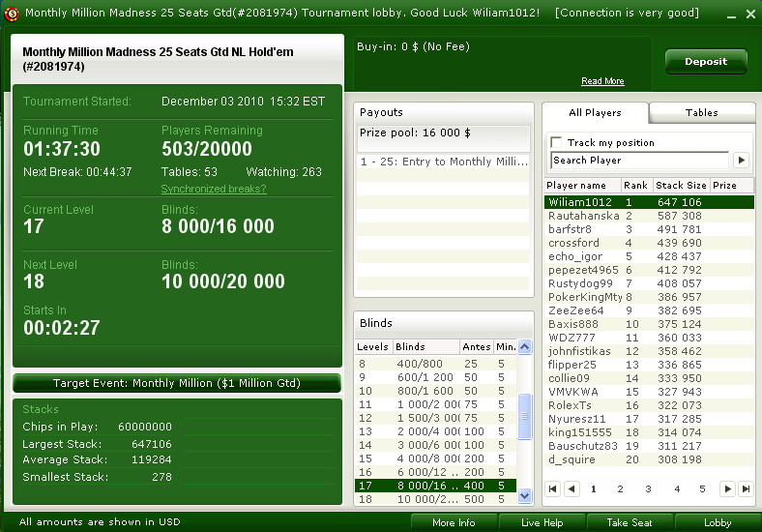The image size is (762, 532).
Task: Select player Nyuresz11 row
Action: point(649,419)
